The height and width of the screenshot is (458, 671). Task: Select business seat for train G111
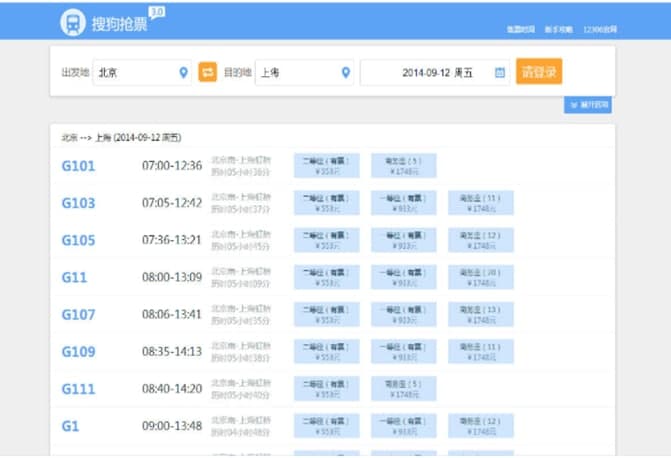click(404, 389)
